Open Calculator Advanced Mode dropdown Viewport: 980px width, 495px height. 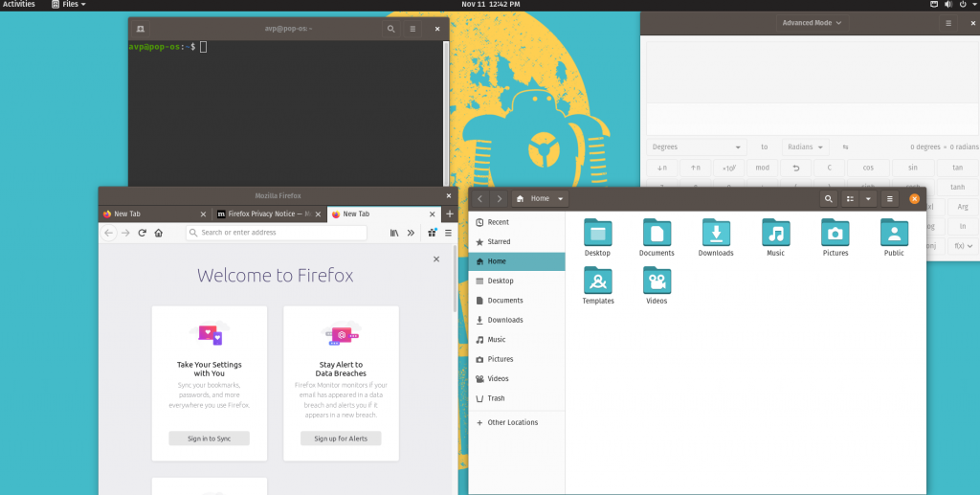(812, 23)
